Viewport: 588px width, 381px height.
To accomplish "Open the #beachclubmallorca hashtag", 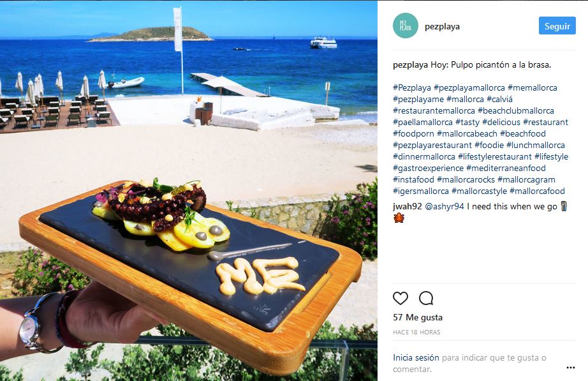I will coord(516,111).
